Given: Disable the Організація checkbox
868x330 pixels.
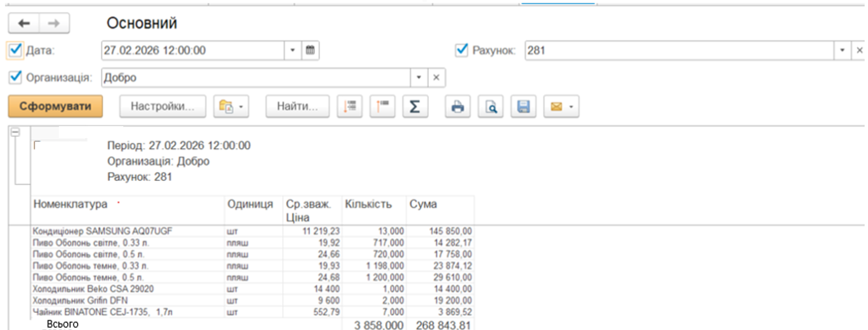Looking at the screenshot, I should [x=15, y=77].
